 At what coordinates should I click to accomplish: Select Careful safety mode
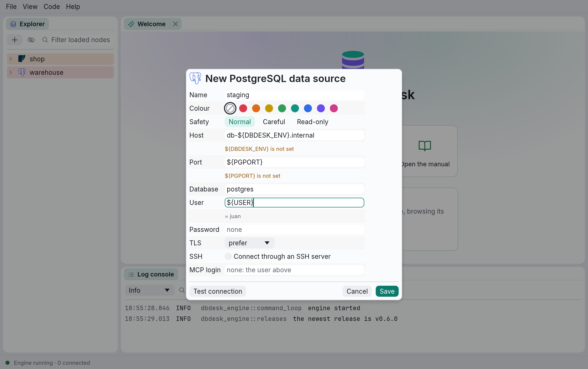274,122
